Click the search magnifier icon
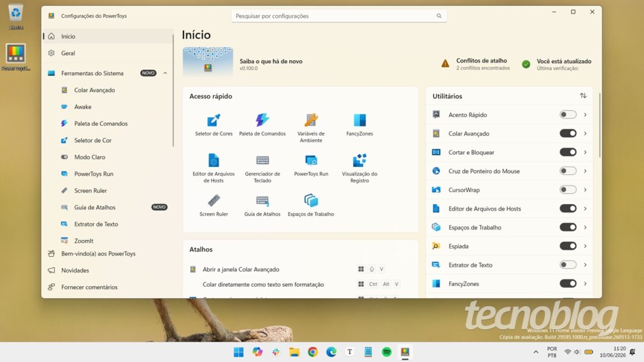This screenshot has width=644, height=362. pos(439,16)
